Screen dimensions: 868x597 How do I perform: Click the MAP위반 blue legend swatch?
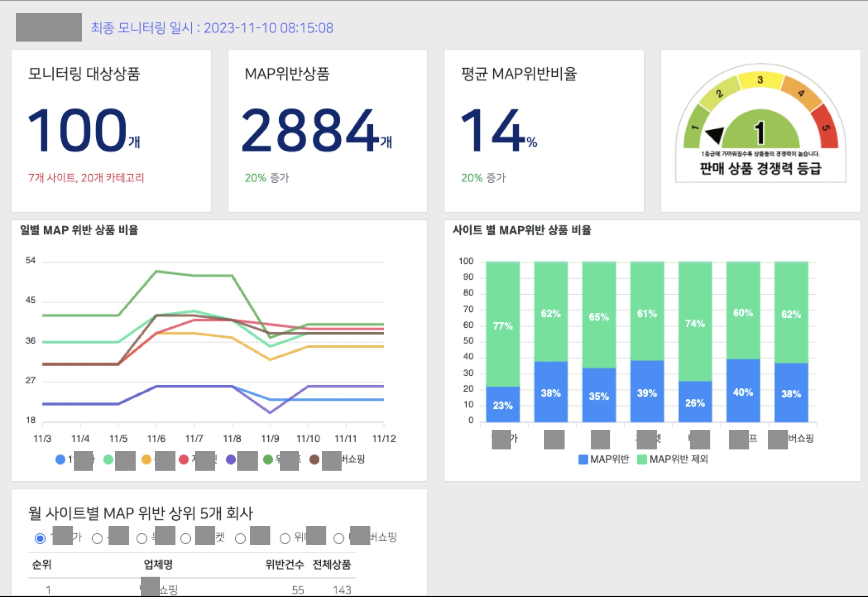point(583,460)
